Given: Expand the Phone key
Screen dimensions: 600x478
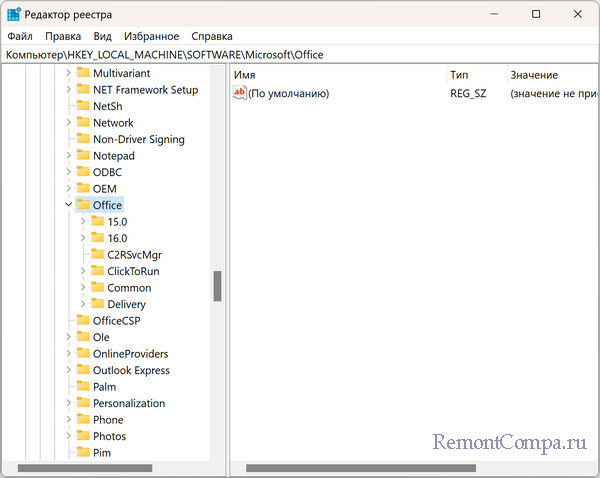Looking at the screenshot, I should click(x=68, y=419).
